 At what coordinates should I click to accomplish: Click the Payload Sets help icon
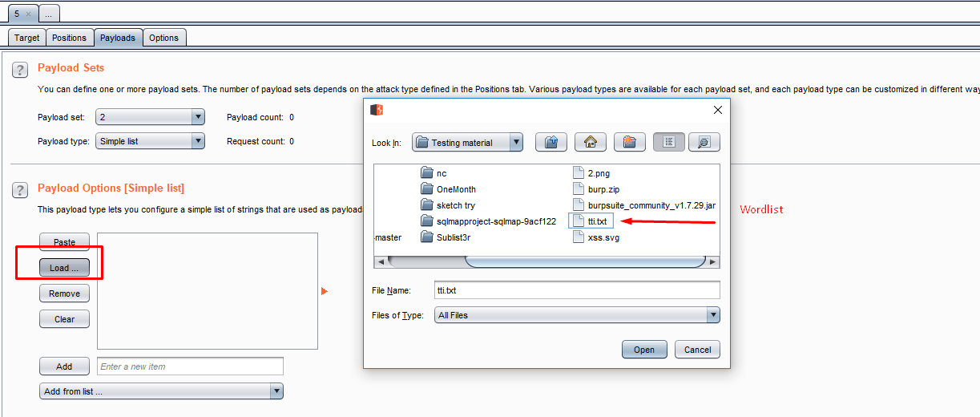(20, 70)
